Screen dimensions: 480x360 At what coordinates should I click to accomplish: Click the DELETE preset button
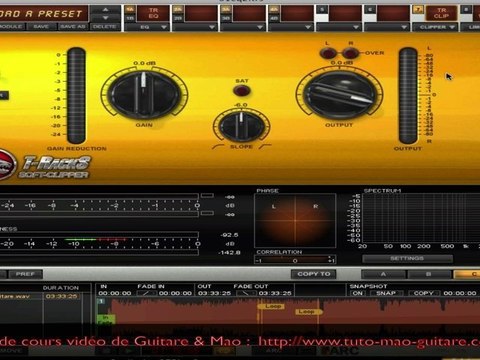(104, 26)
